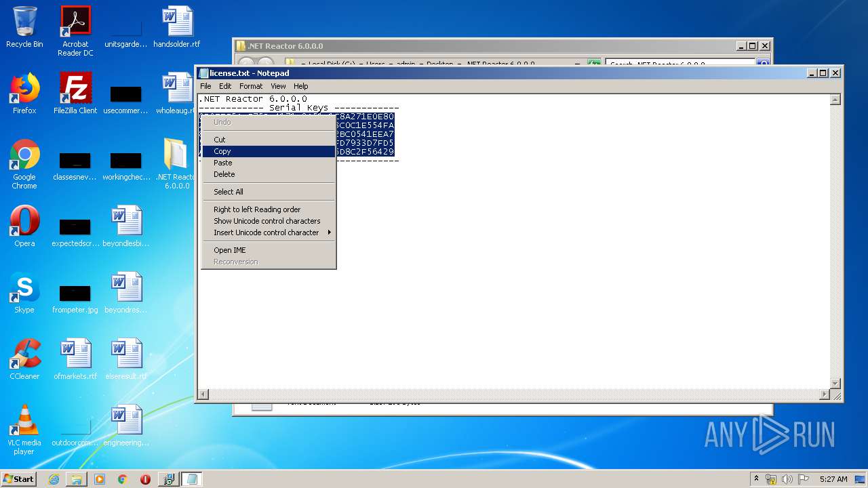Launch Acrobat Reader DC shortcut
The image size is (868, 488).
75,31
